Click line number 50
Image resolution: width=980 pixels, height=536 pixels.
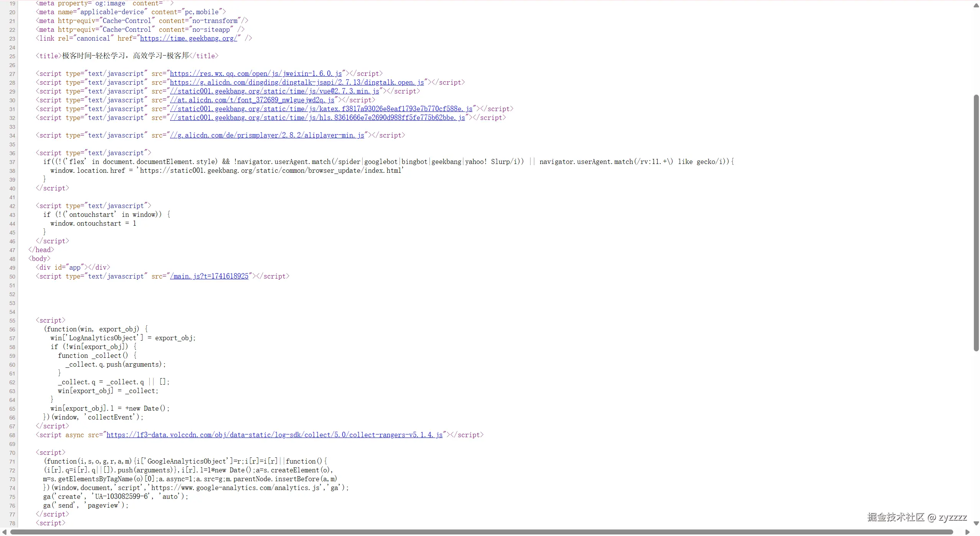[x=12, y=277]
